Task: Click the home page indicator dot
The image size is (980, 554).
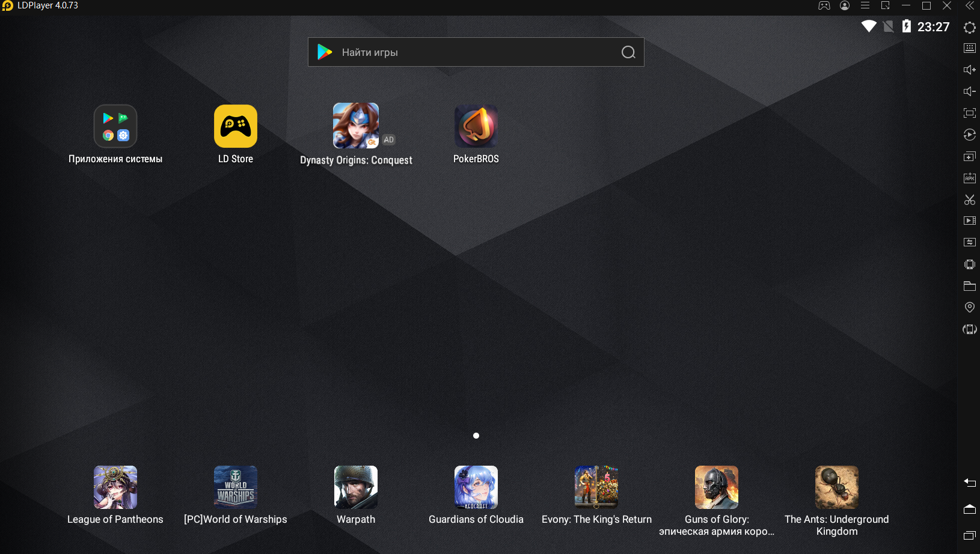Action: pos(476,436)
